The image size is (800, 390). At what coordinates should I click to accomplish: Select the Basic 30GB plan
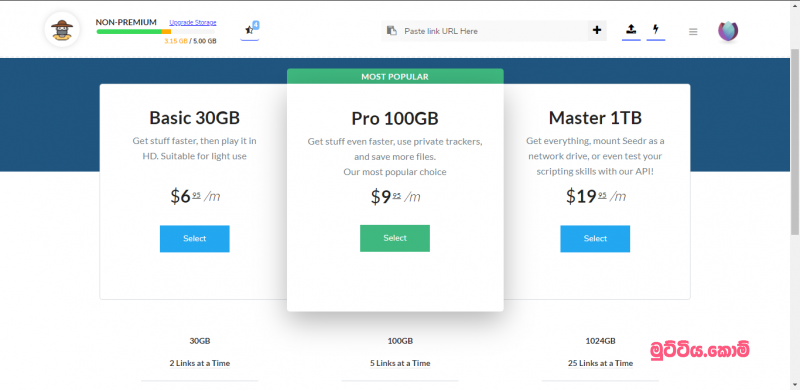[194, 238]
